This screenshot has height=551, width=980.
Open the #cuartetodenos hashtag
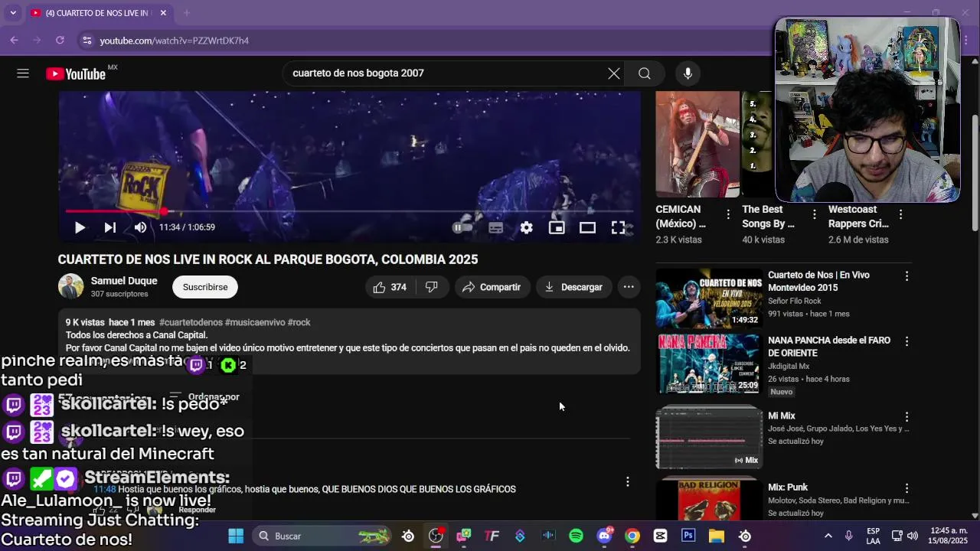coord(191,322)
